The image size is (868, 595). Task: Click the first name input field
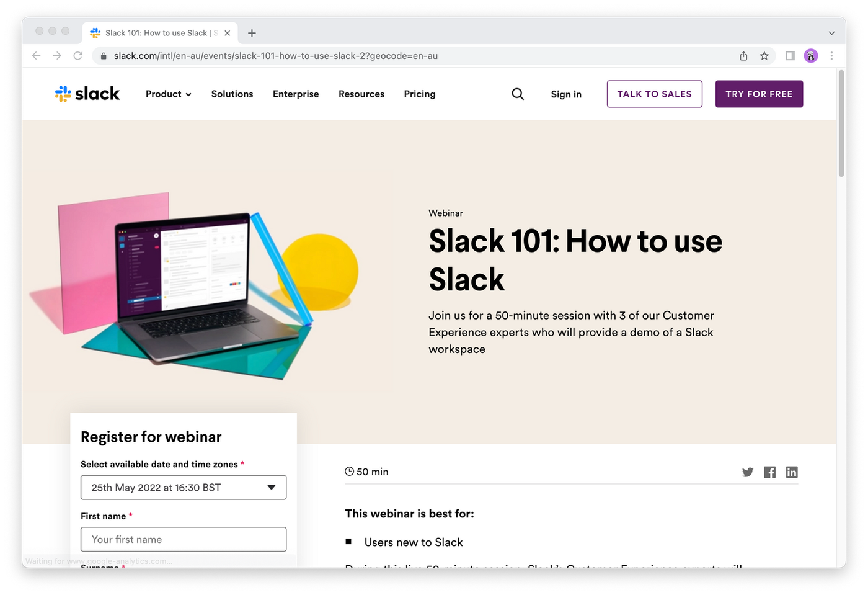pyautogui.click(x=183, y=539)
